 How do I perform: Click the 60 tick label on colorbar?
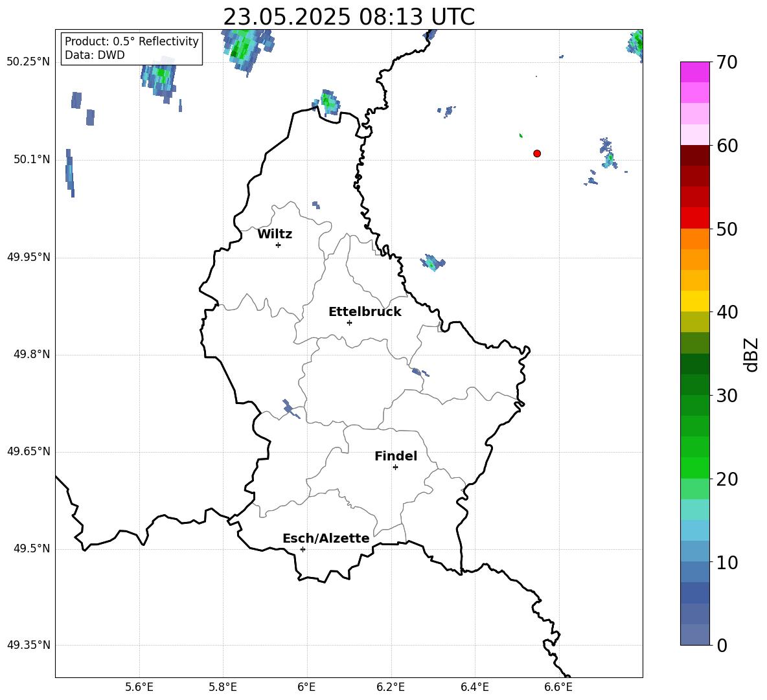(x=727, y=146)
